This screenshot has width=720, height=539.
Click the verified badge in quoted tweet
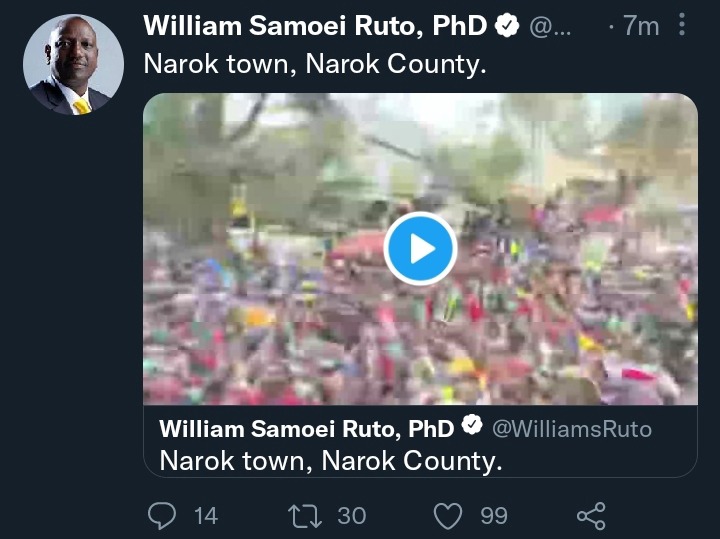472,425
